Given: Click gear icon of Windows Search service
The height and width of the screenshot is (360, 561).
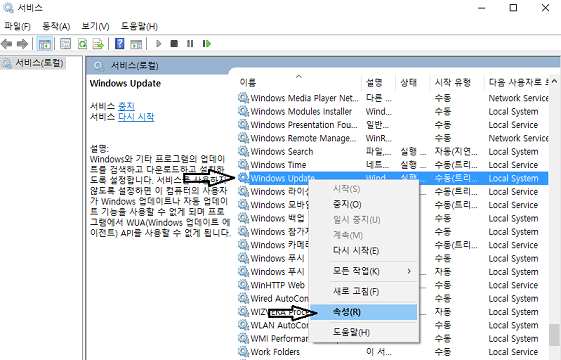Looking at the screenshot, I should tap(243, 151).
